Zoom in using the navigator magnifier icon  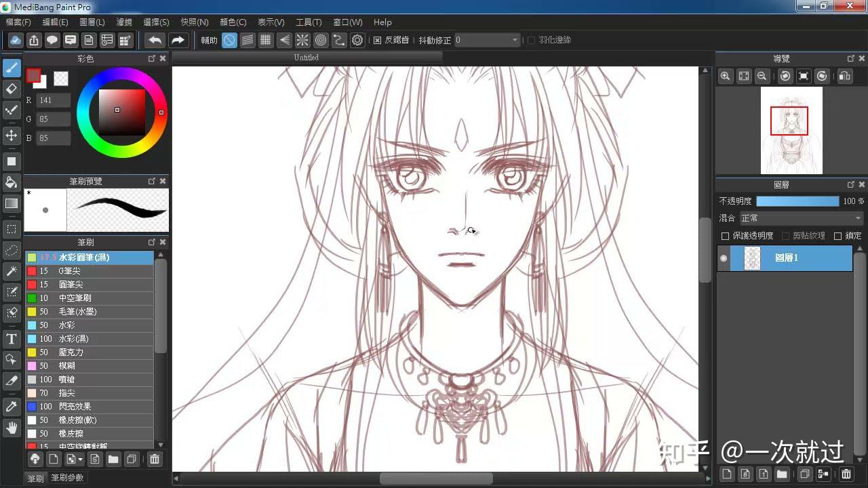coord(725,76)
